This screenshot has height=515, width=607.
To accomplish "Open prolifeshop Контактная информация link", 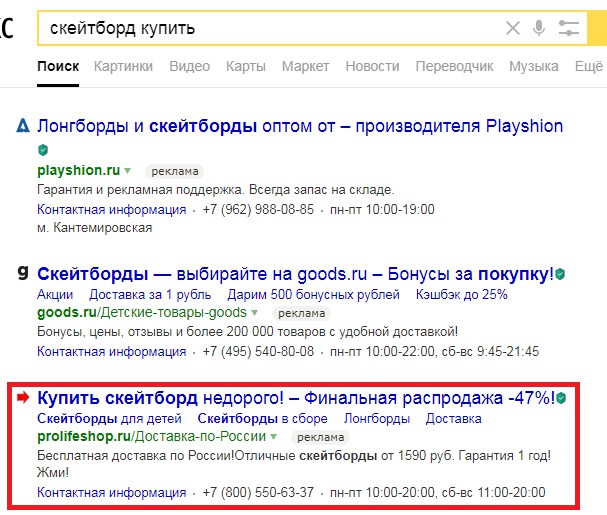I will [x=111, y=493].
